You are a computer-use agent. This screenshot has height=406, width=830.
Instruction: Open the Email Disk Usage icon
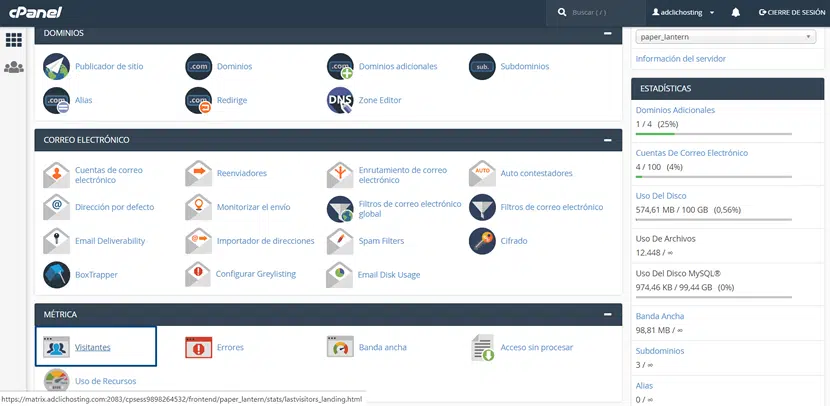[x=341, y=274]
